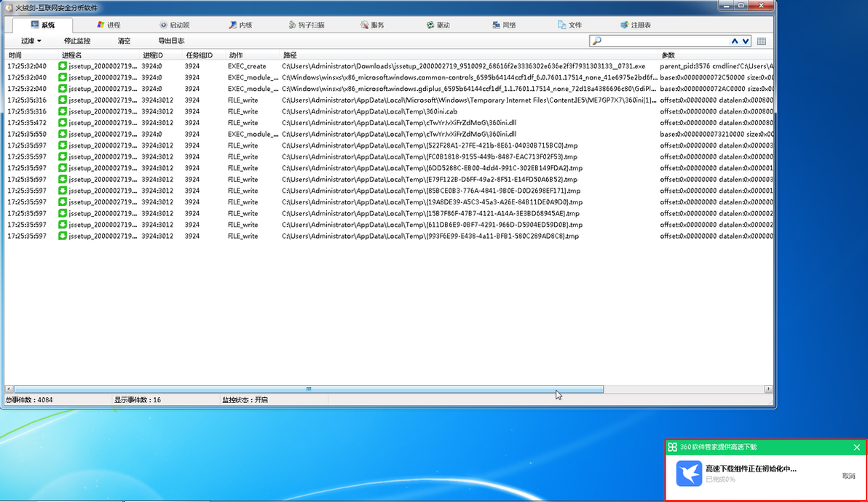Select the 钩子扫描 tab icon

292,25
